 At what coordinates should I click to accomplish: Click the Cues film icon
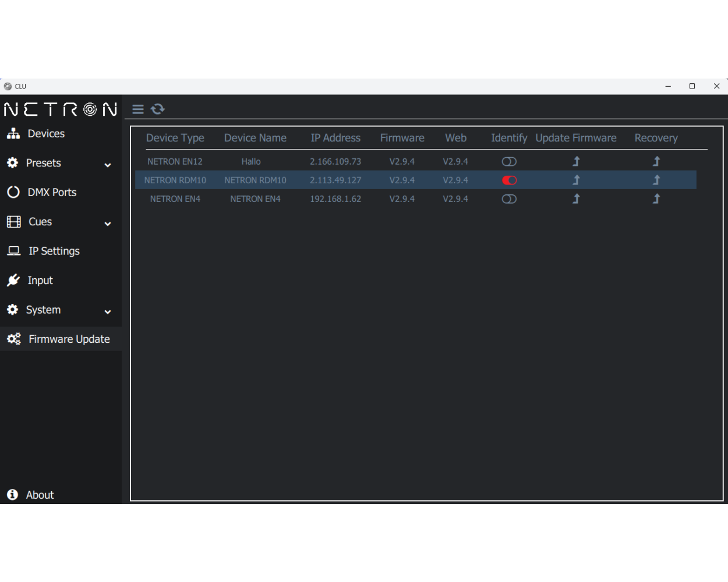coord(13,222)
